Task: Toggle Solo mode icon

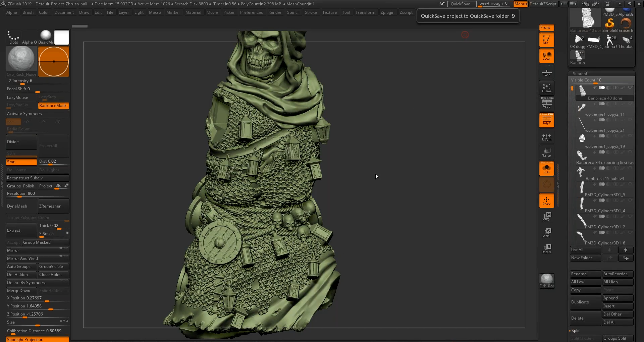Action: tap(546, 169)
